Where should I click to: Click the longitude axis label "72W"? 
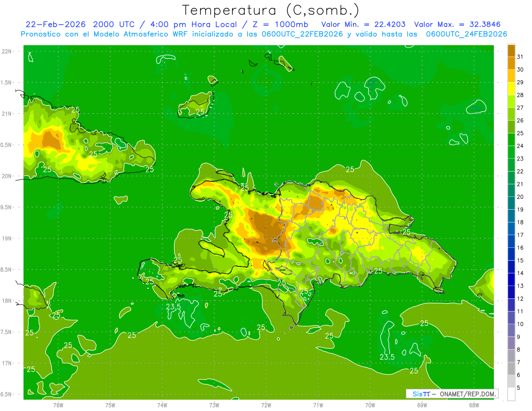(x=266, y=405)
